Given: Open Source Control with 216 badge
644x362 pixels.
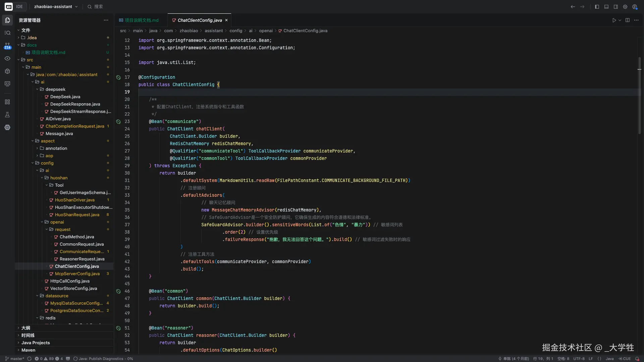Looking at the screenshot, I should pos(7,46).
